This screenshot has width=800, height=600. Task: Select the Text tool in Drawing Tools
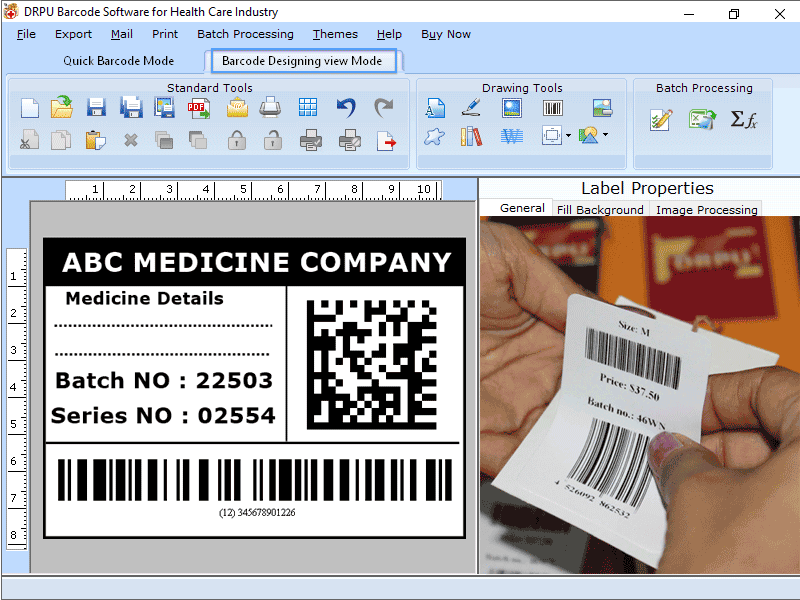click(x=435, y=108)
